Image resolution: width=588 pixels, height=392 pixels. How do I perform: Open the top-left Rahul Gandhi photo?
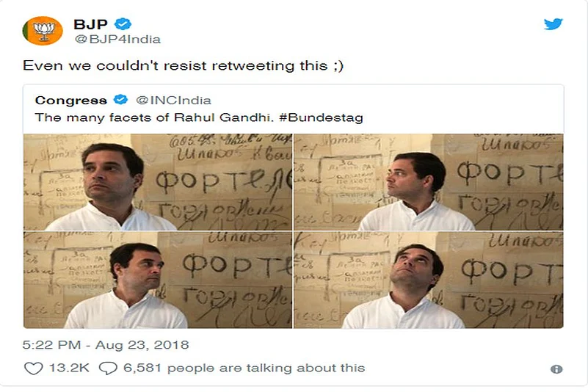tap(157, 182)
